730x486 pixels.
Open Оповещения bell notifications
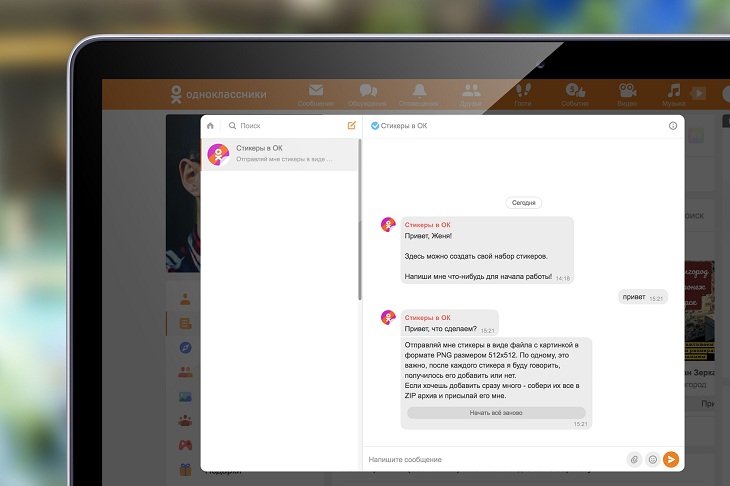point(419,94)
